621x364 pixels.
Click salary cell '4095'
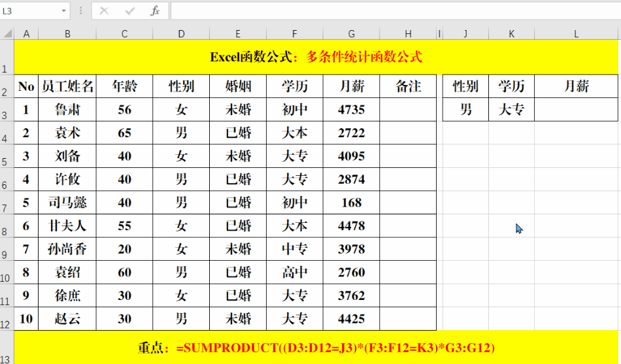(x=351, y=156)
